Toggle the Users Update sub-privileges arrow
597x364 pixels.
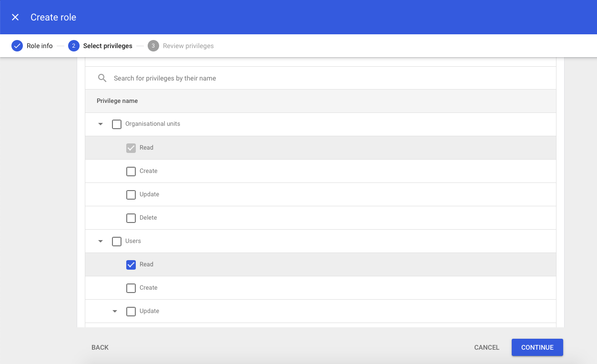115,312
